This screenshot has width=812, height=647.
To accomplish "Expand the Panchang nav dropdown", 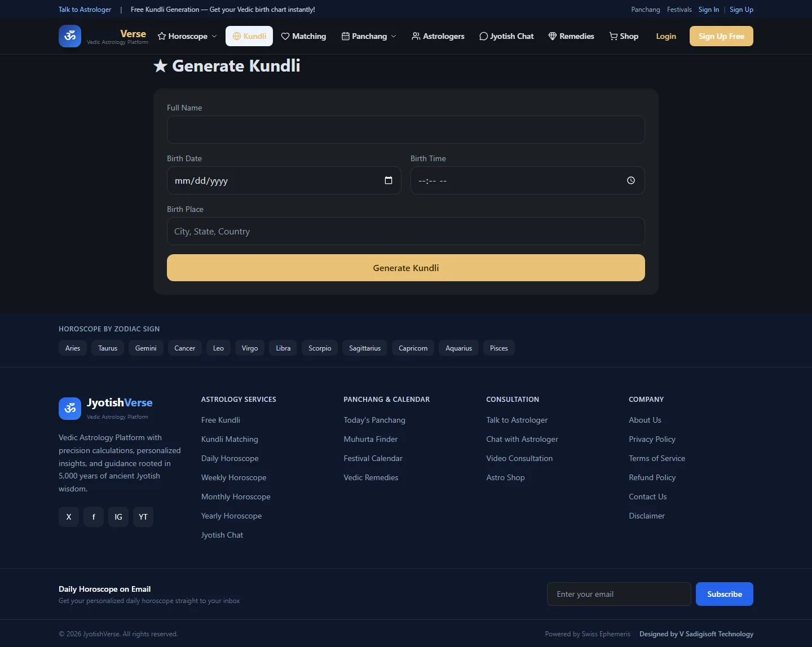I will (369, 36).
